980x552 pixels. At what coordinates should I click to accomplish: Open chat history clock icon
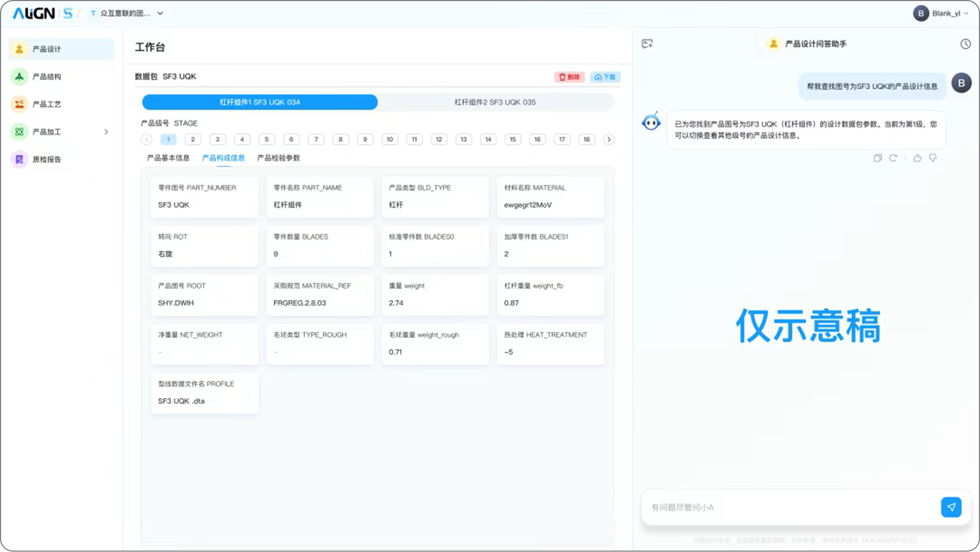coord(965,44)
